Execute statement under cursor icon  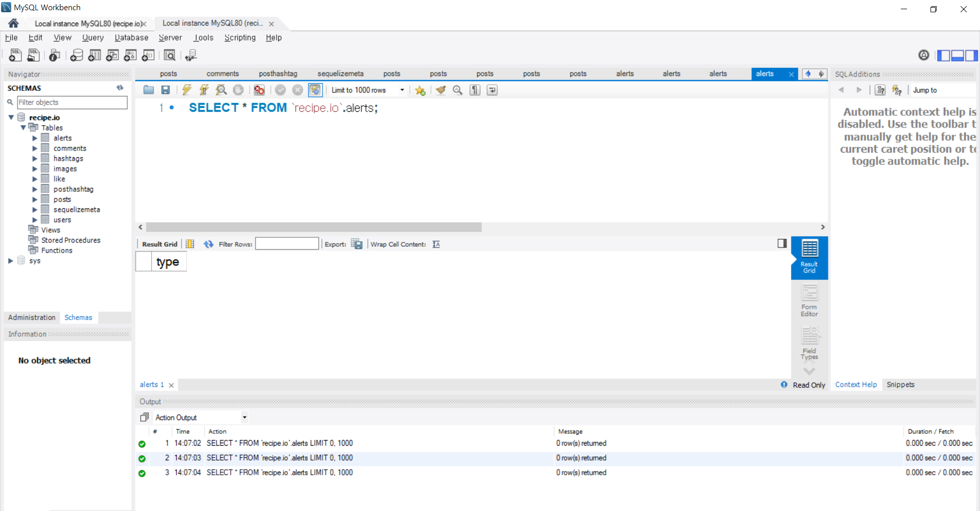pos(204,90)
